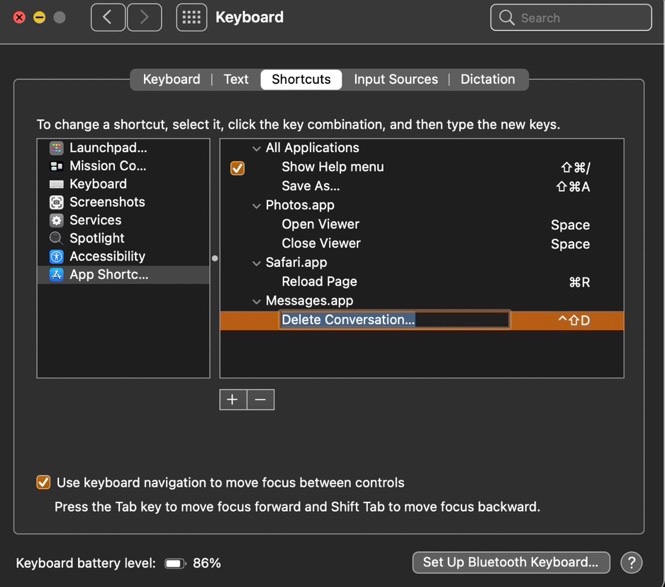Click Space shortcut for Open Viewer
The image size is (665, 587).
coord(570,225)
